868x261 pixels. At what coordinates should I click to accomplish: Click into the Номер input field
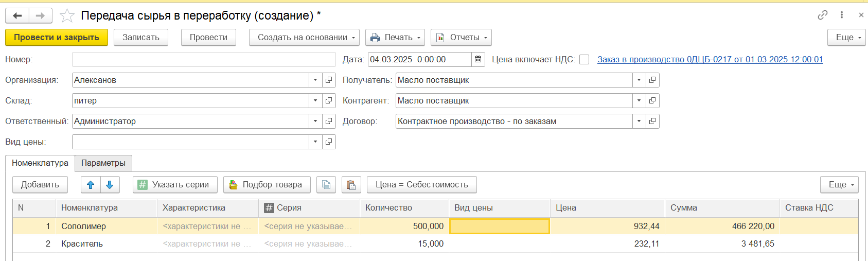pyautogui.click(x=204, y=60)
